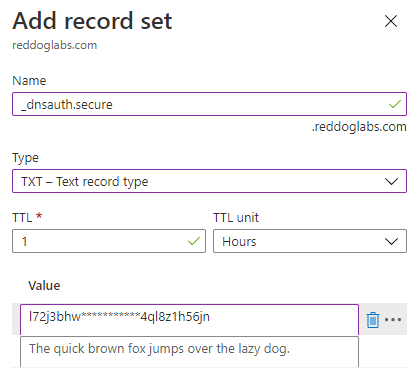Click the Name label
The image size is (417, 382).
pyautogui.click(x=29, y=81)
